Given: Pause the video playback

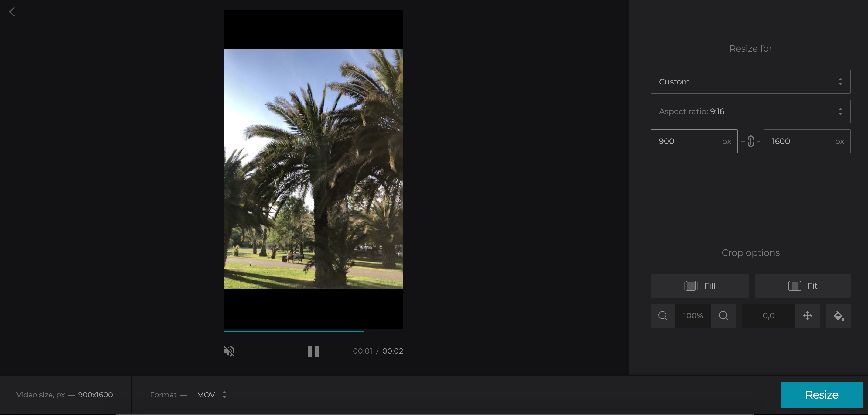Looking at the screenshot, I should click(x=313, y=351).
